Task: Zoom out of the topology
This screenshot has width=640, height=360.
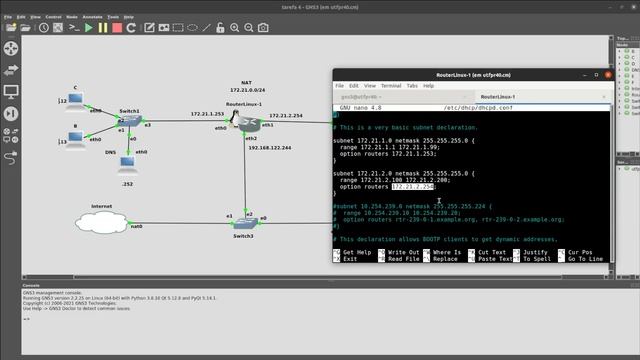Action: pyautogui.click(x=249, y=27)
